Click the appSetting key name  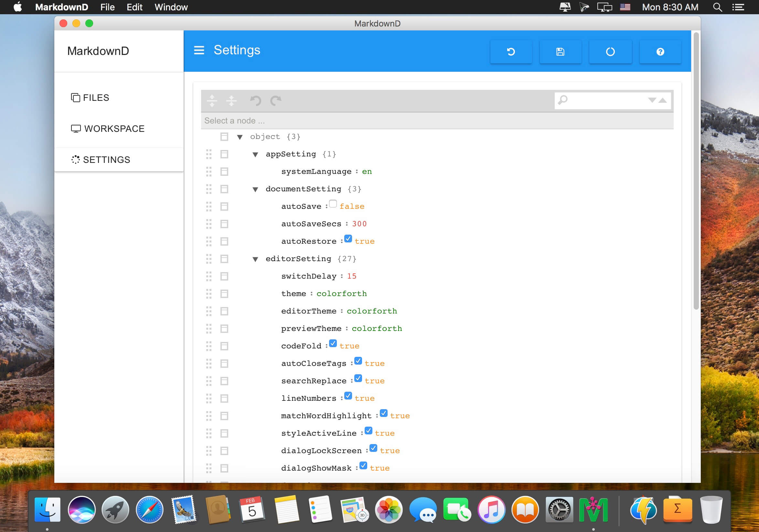pos(291,154)
